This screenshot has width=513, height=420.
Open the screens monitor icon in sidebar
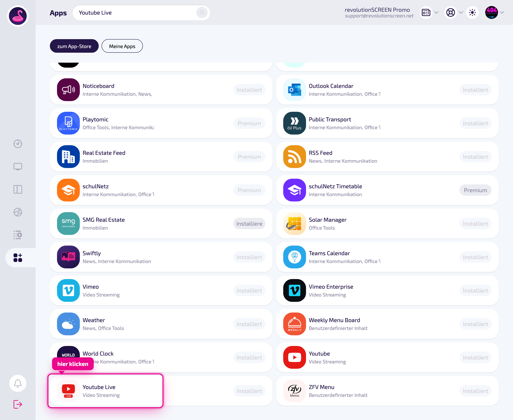(18, 166)
